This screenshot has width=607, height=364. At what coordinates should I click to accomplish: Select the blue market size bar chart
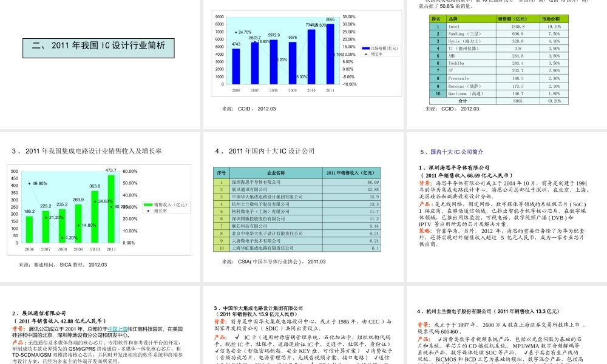click(307, 53)
